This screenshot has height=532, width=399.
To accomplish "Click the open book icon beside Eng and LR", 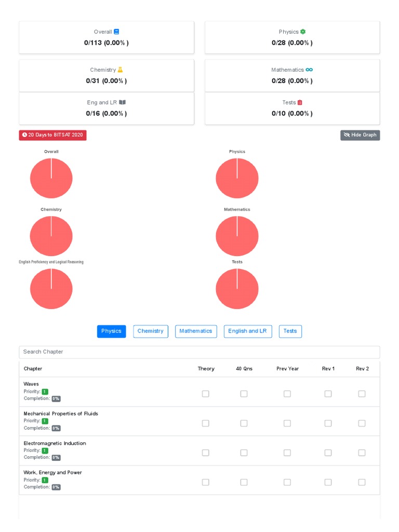I will (122, 102).
